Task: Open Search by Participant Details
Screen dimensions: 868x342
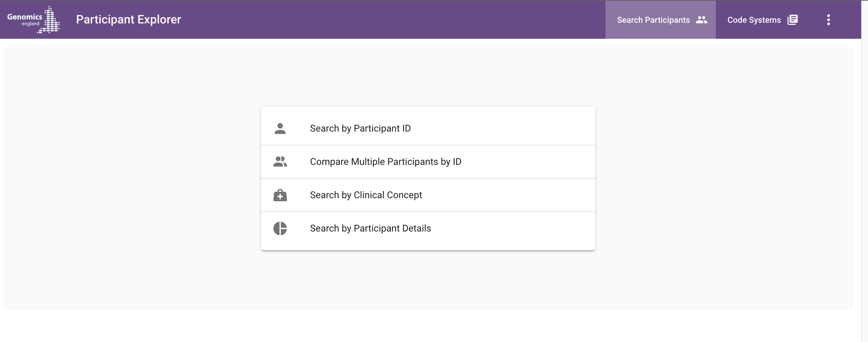Action: point(370,228)
